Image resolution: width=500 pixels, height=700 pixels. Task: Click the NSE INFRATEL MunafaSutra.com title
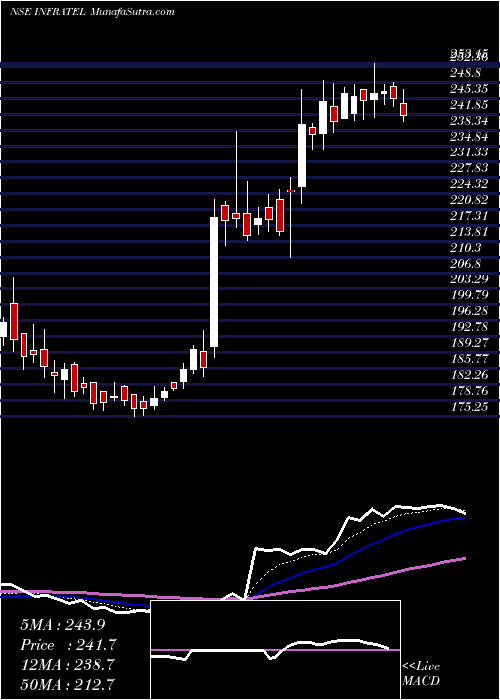92,12
